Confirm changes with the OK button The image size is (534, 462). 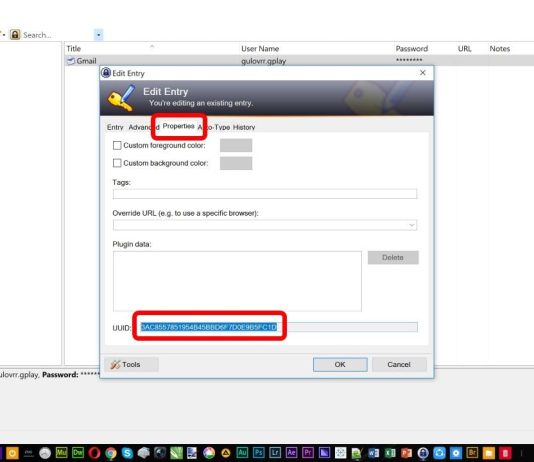(340, 364)
